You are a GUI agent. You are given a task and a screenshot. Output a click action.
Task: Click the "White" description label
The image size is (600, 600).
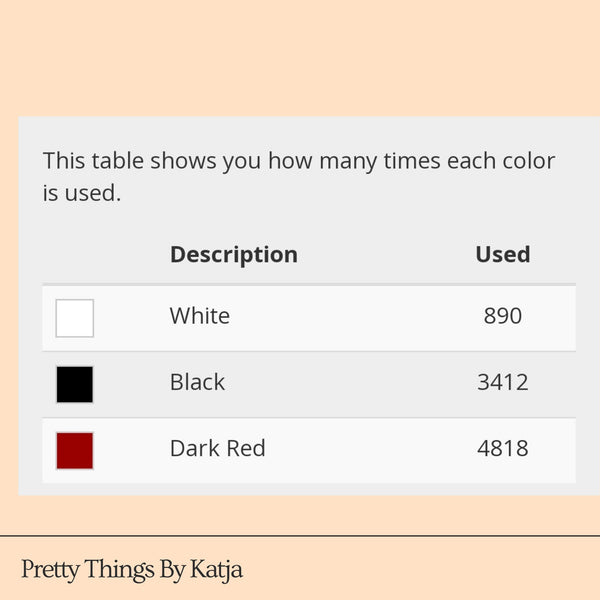200,316
